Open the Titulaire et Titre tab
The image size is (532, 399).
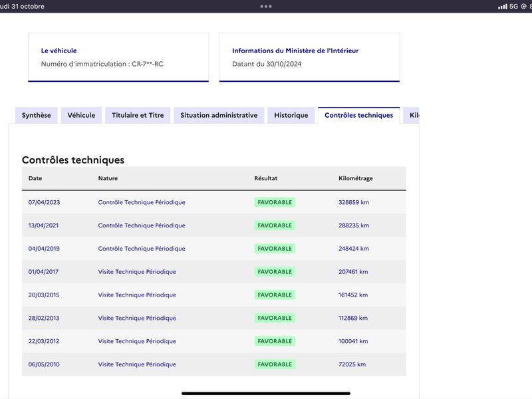[138, 115]
